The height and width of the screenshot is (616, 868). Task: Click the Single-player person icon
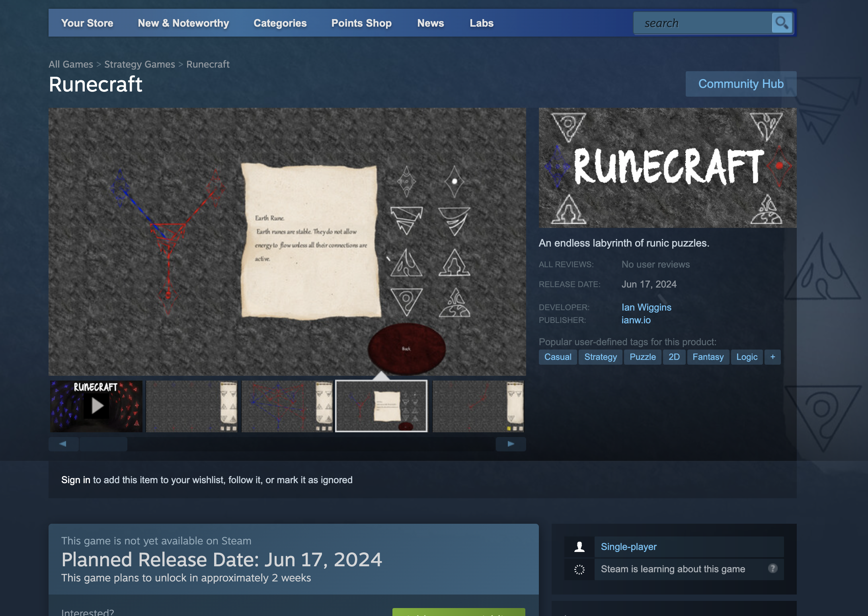579,547
